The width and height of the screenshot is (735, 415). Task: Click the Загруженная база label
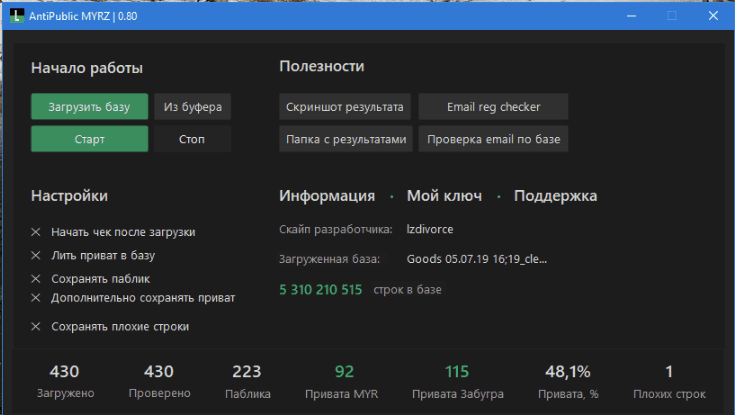[x=330, y=259]
